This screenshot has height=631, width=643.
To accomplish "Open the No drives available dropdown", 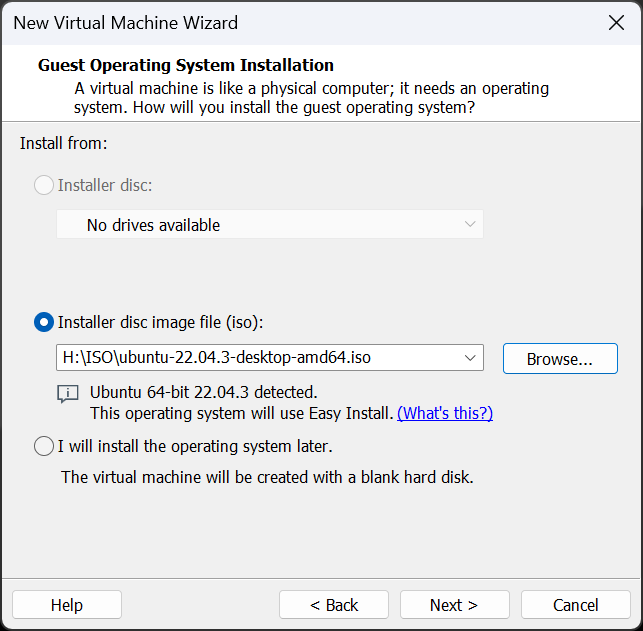I will (270, 224).
